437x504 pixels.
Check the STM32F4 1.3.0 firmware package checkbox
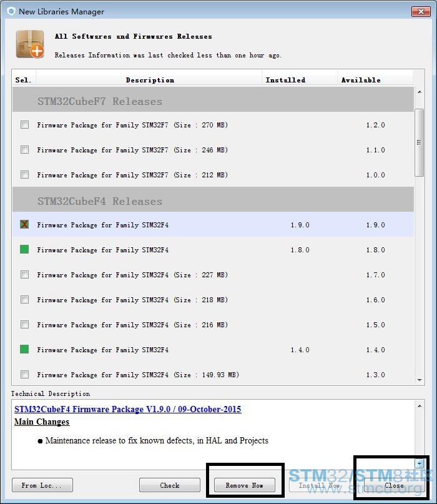click(x=24, y=375)
